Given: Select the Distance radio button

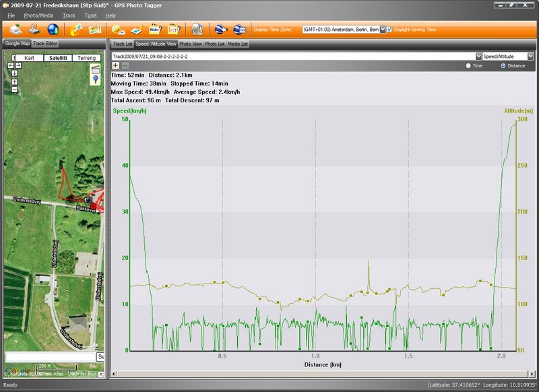Looking at the screenshot, I should (503, 65).
